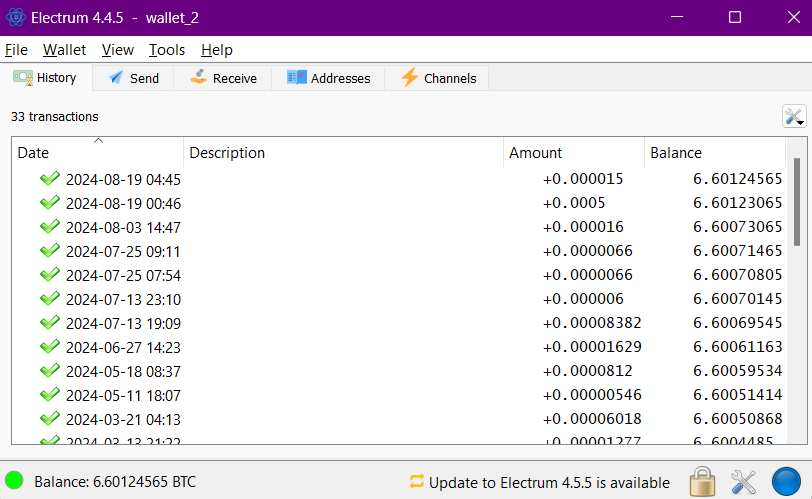The image size is (812, 499).
Task: Click the status bar balance 6.60124565 BTC
Action: coord(115,482)
